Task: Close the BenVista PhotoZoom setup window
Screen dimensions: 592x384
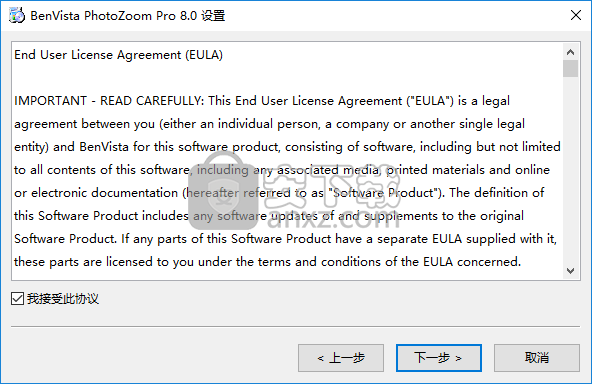Action: coord(576,15)
